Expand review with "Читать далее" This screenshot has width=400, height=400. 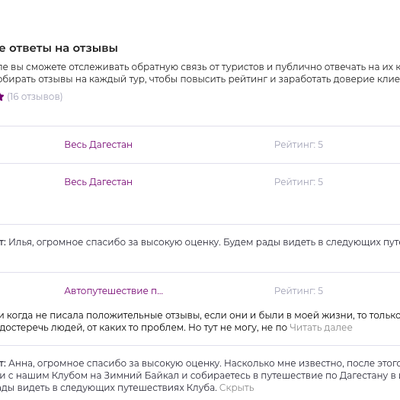(321, 327)
